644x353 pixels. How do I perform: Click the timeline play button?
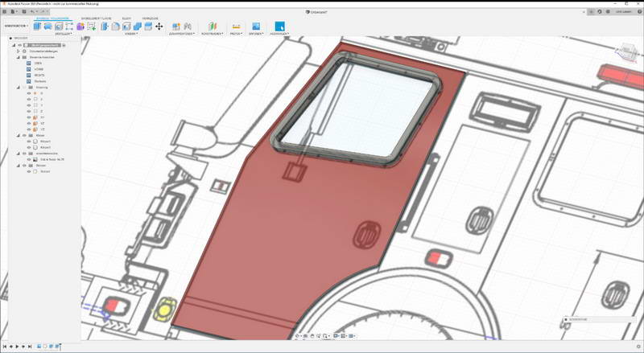click(x=17, y=347)
